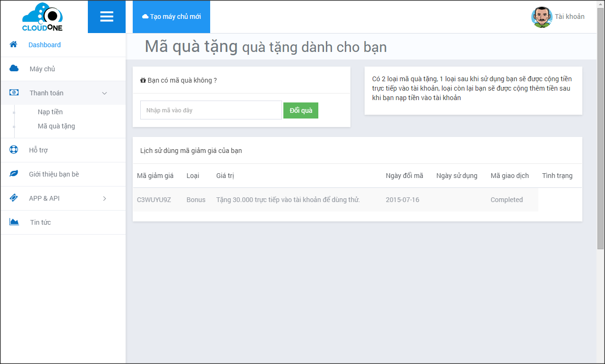Click the Thanh toán money icon
The width and height of the screenshot is (605, 364).
point(14,93)
